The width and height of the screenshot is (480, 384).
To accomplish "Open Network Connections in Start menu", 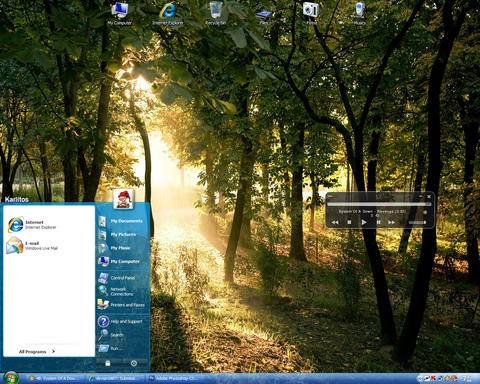I will 116,291.
